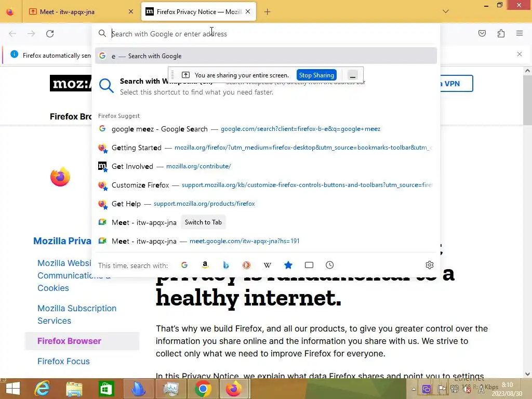Open Get Involved bookmark suggestion
The height and width of the screenshot is (399, 532).
click(x=266, y=166)
